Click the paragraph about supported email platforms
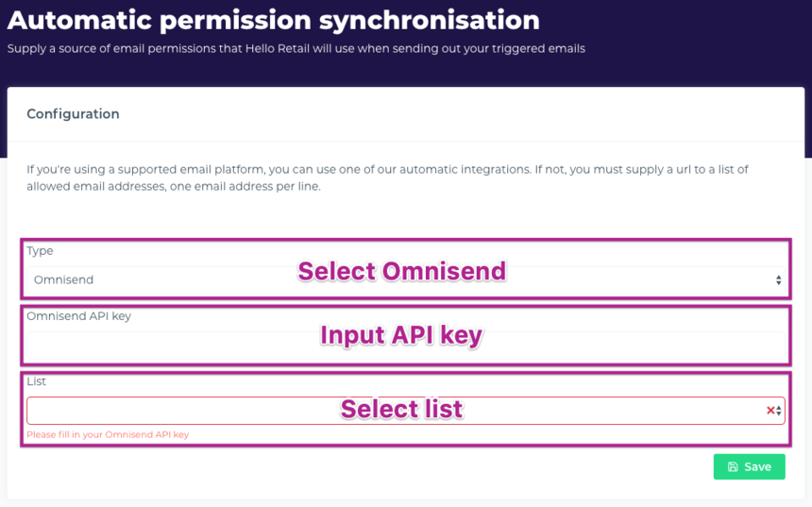This screenshot has width=812, height=507. (387, 177)
